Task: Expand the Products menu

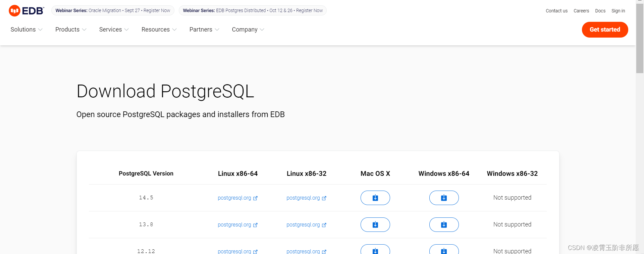Action: [71, 30]
